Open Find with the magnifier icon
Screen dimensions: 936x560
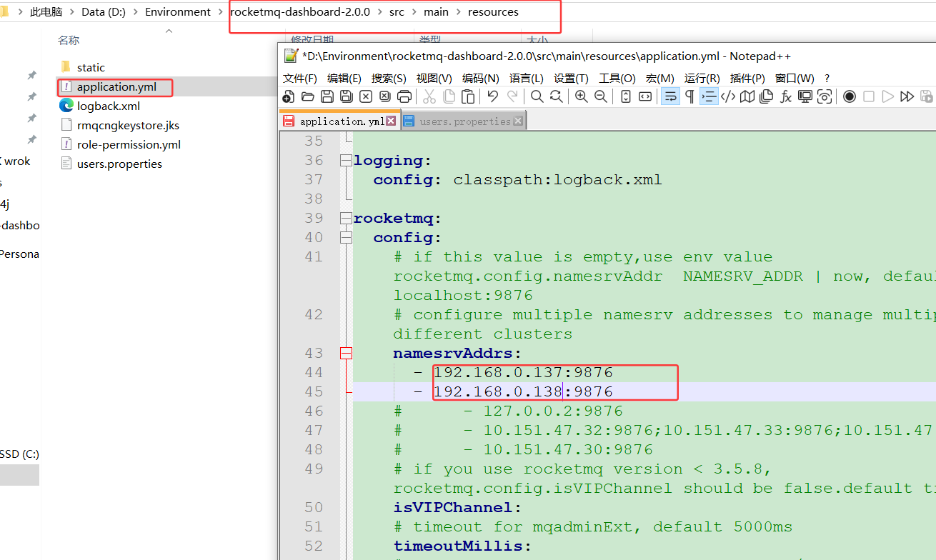(x=537, y=96)
